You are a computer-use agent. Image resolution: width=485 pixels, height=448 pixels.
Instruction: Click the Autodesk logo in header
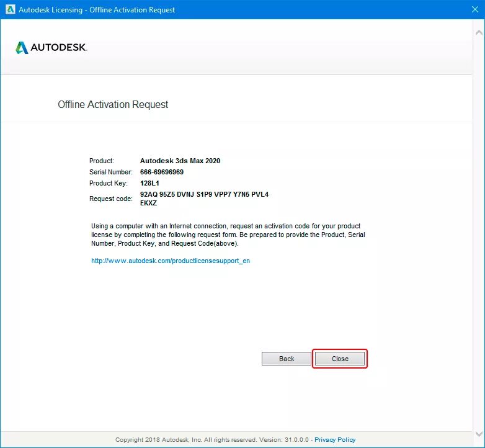(51, 48)
